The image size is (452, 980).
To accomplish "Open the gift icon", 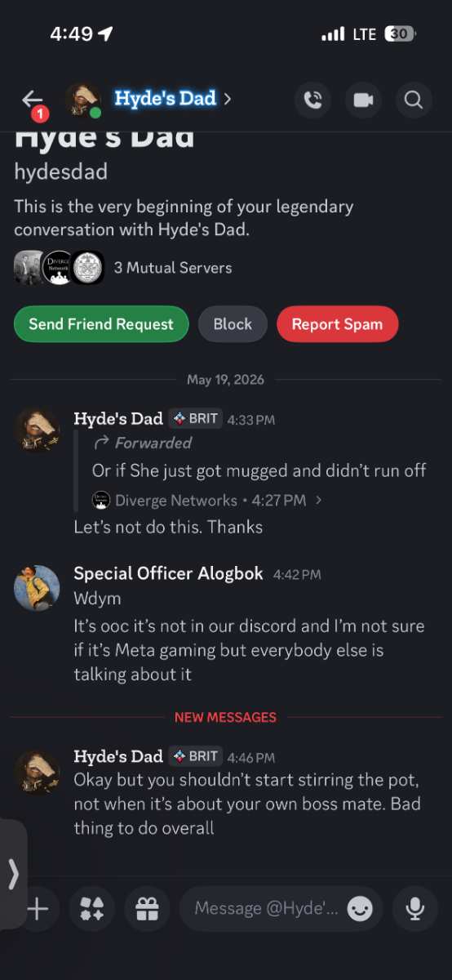I will 147,908.
